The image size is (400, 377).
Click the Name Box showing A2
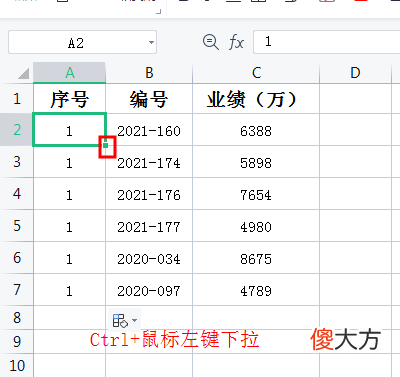[82, 42]
